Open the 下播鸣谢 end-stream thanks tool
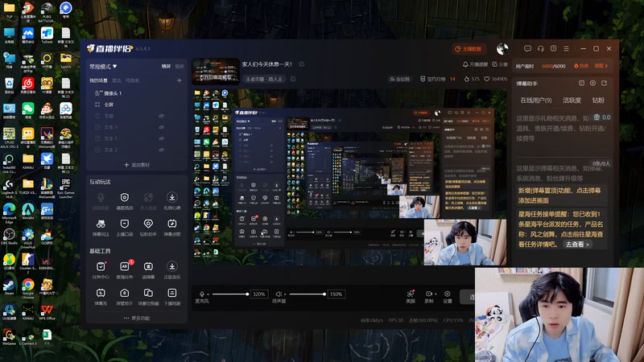This screenshot has height=362, width=644. 172,297
